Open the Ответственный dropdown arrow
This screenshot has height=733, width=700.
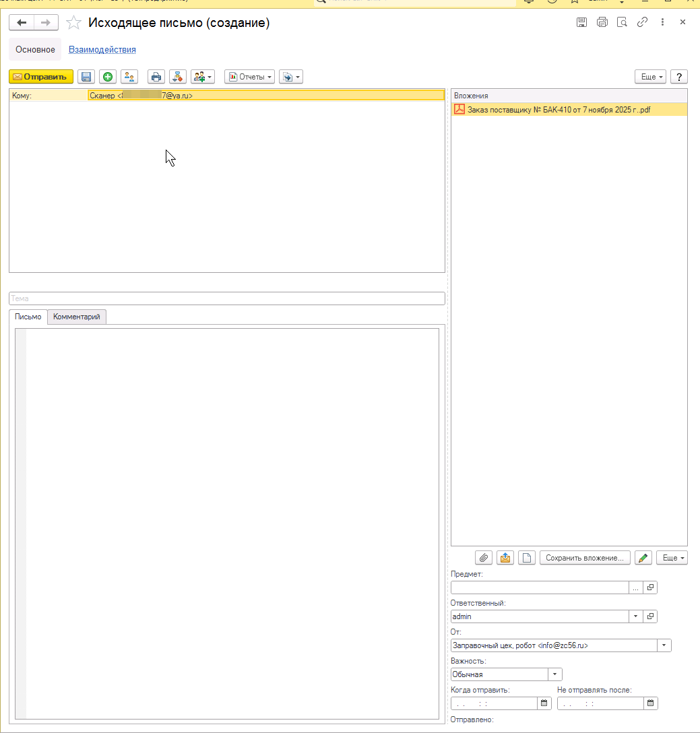coord(636,616)
